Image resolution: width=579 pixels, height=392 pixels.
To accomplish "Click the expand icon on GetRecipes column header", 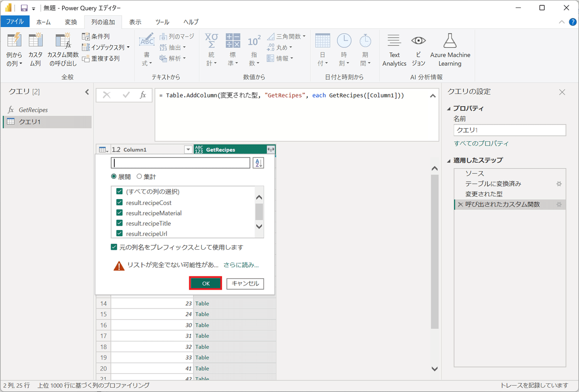I will pos(271,149).
